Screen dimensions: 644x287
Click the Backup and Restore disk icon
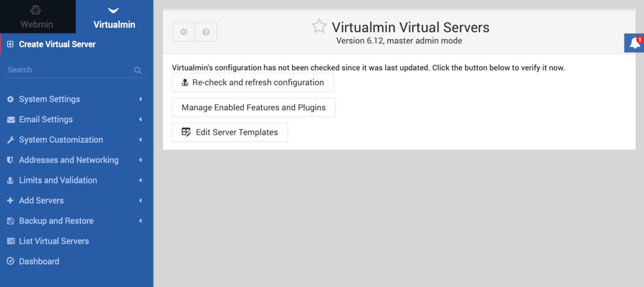10,221
